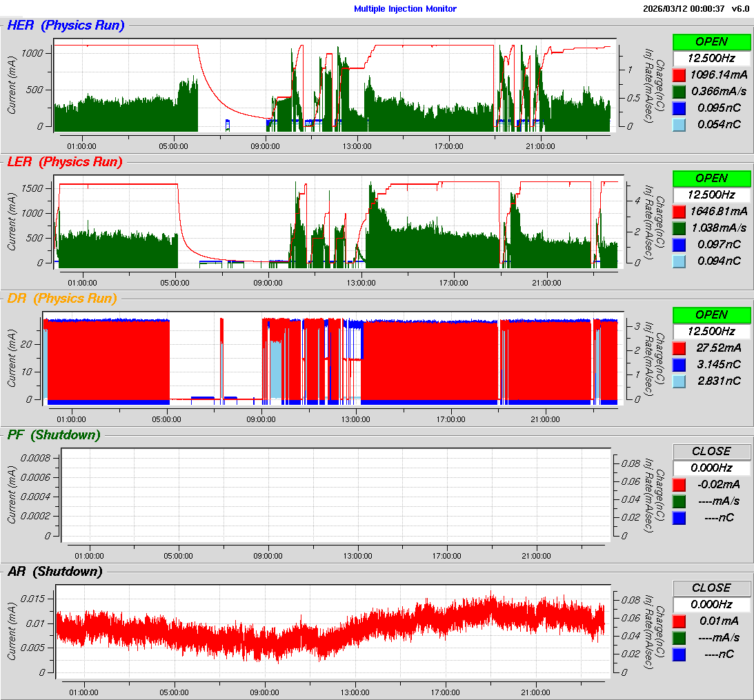The height and width of the screenshot is (700, 754).
Task: Click the HER (Physics Run) panel title
Action: tap(66, 26)
